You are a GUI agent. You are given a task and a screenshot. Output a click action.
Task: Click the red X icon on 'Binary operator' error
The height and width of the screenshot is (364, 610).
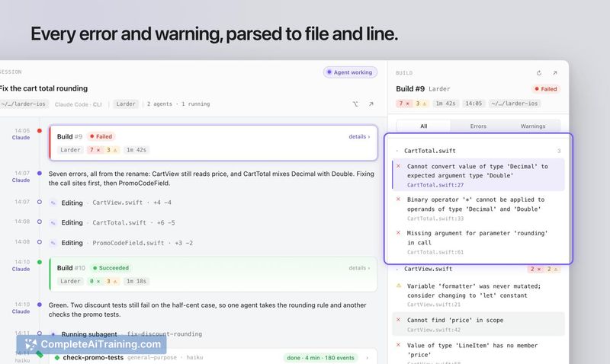[x=398, y=199]
